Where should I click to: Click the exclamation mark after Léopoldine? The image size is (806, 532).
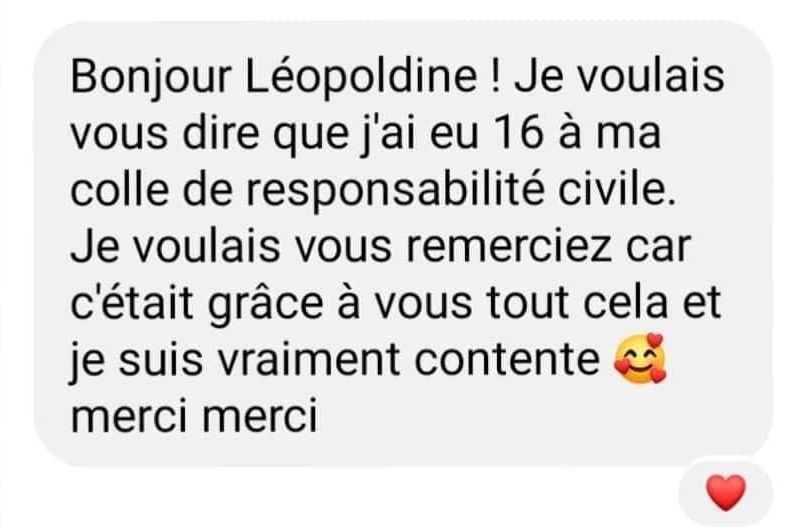pos(496,76)
